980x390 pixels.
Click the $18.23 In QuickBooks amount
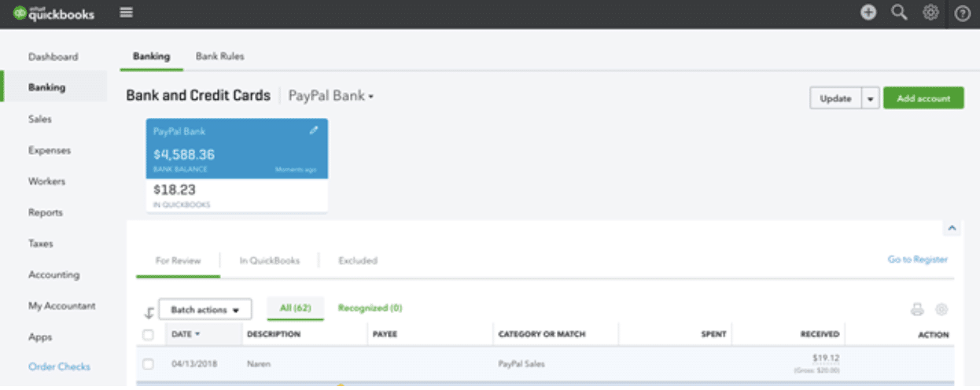[174, 189]
